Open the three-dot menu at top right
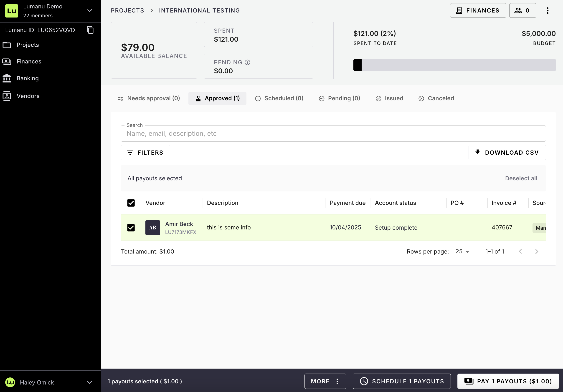Viewport: 563px width, 392px height. [x=547, y=10]
